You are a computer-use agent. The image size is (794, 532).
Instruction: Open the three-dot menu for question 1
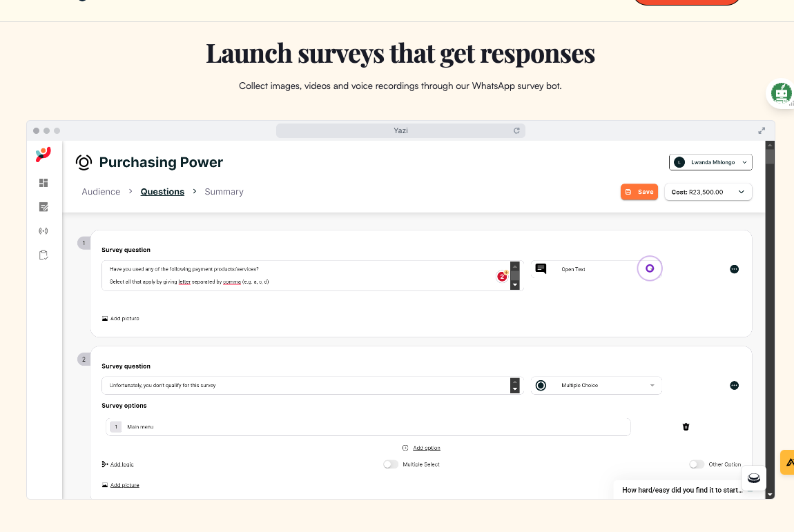point(734,269)
